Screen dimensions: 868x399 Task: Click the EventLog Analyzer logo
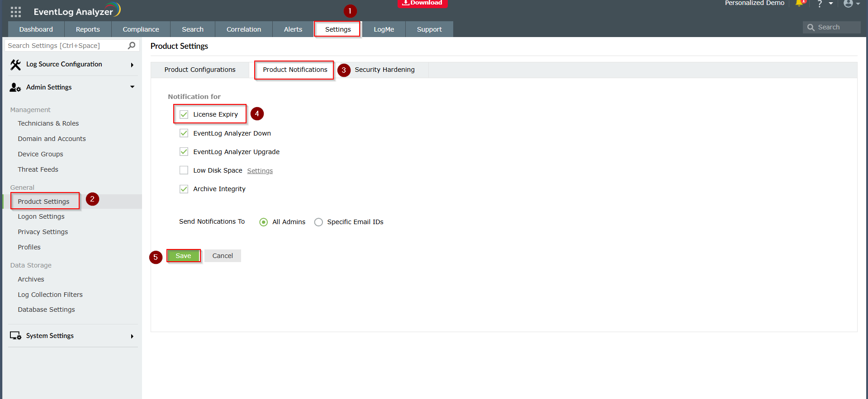click(x=77, y=10)
